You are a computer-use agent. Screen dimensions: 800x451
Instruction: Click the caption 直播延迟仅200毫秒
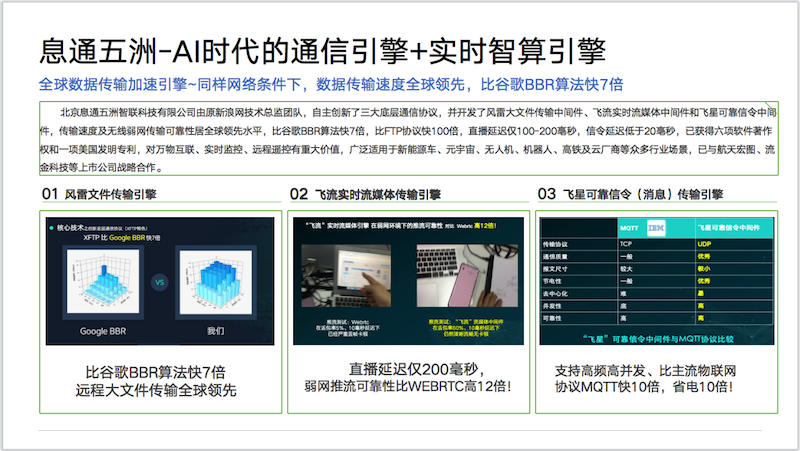[416, 369]
